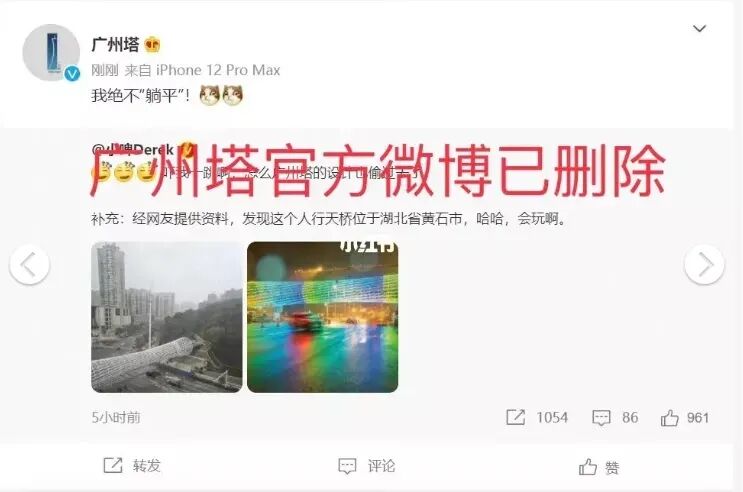
Task: Click the iPhone 12 Pro Max source text
Action: (218, 70)
